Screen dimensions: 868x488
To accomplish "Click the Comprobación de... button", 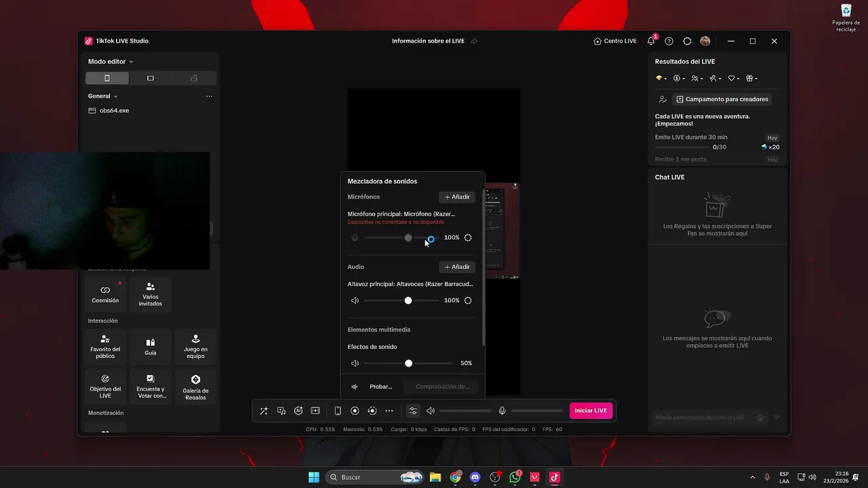I will pyautogui.click(x=441, y=386).
